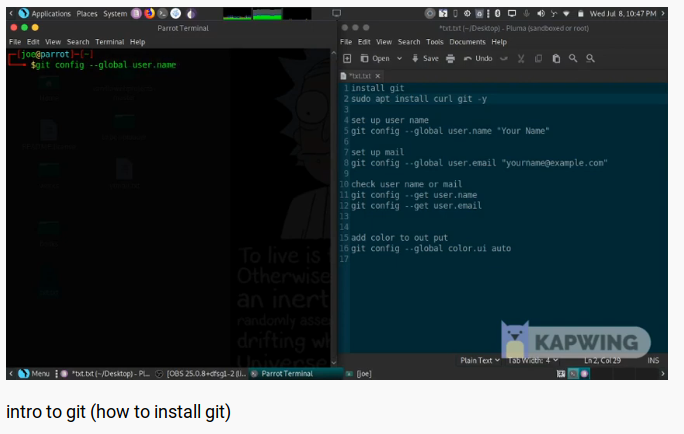This screenshot has height=434, width=684.
Task: Click the terminal scrollbar up arrow
Action: click(334, 53)
